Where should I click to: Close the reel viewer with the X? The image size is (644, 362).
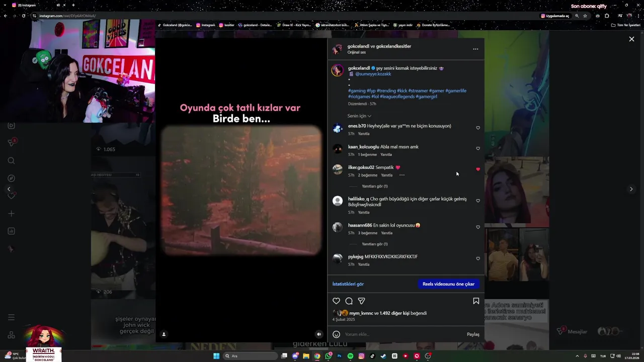click(x=631, y=39)
